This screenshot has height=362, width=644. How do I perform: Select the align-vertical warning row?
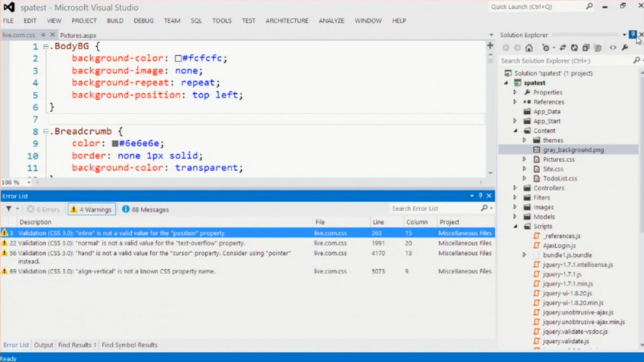tap(247, 271)
